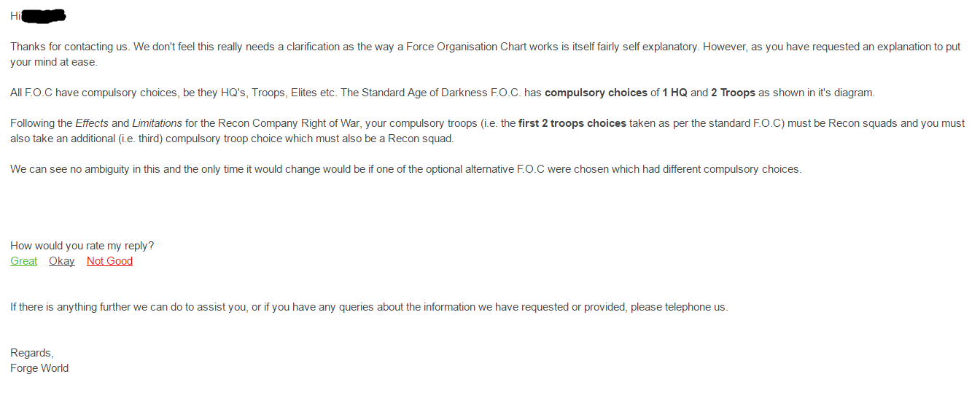The width and height of the screenshot is (980, 393).
Task: Click the italic word "Limitations"
Action: pyautogui.click(x=157, y=123)
